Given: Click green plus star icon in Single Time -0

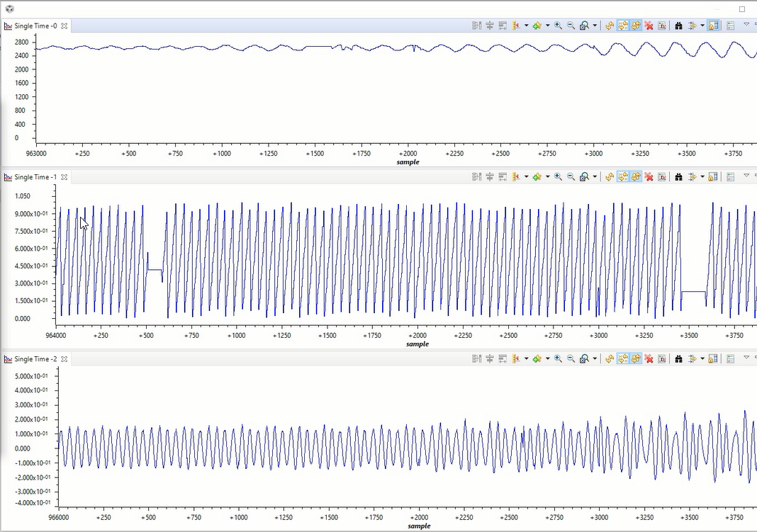Looking at the screenshot, I should coord(537,26).
